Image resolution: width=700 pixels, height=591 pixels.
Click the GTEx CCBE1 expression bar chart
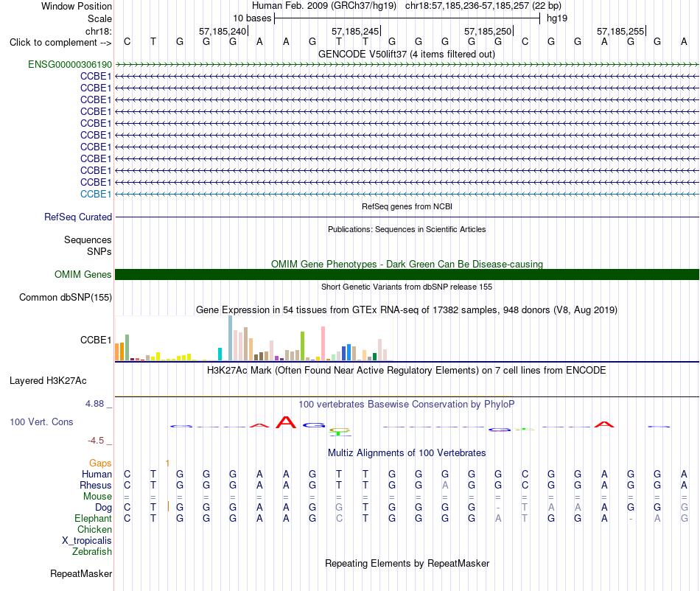253,338
